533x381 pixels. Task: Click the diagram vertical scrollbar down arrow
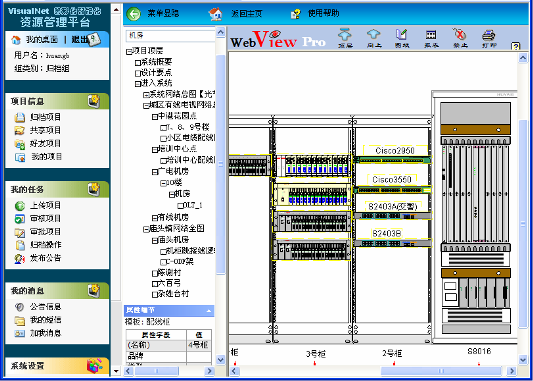click(523, 359)
